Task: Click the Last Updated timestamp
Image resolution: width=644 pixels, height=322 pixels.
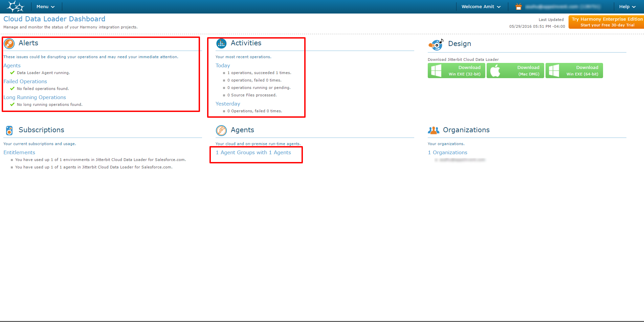Action: (537, 26)
